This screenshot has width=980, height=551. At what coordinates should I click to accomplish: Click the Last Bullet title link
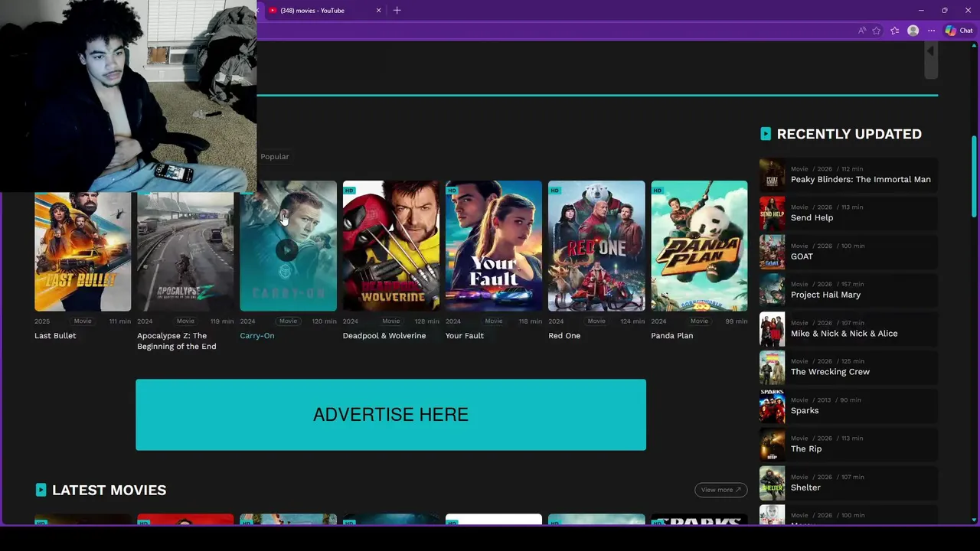pos(55,336)
